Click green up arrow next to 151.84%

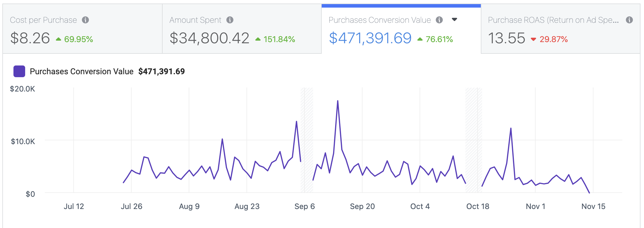click(258, 39)
